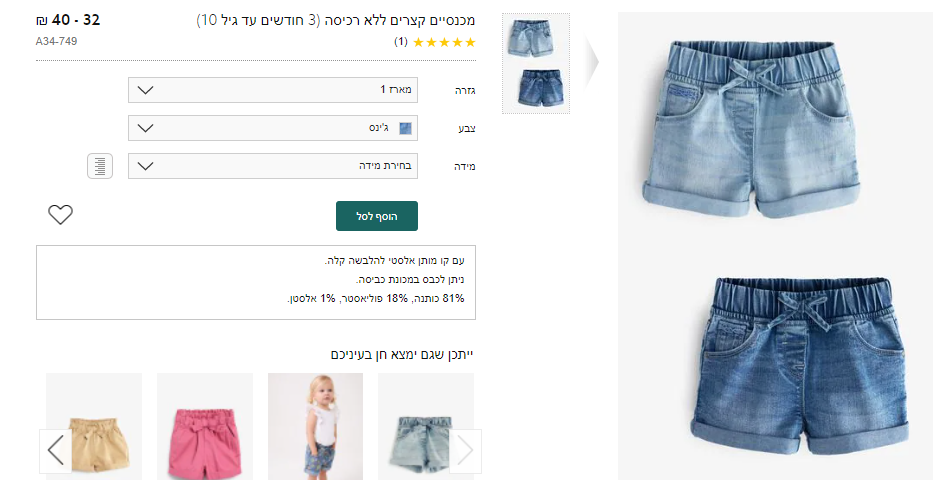Click the five-star rating
Viewport: 934px width, 480px height.
(x=444, y=42)
